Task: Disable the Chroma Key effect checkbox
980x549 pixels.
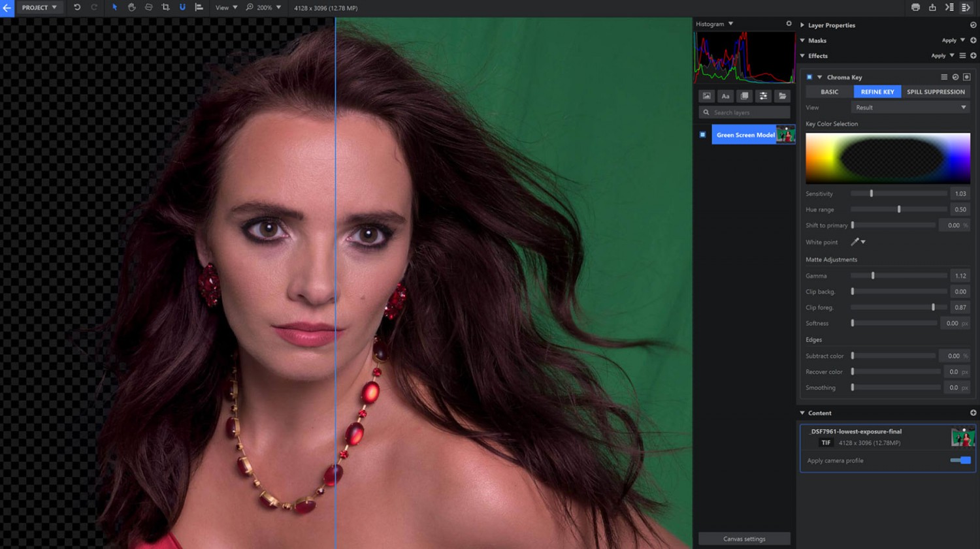Action: click(809, 77)
